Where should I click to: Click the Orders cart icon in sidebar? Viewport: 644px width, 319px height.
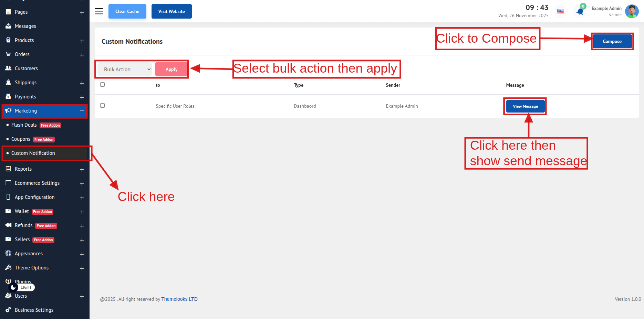click(x=8, y=54)
